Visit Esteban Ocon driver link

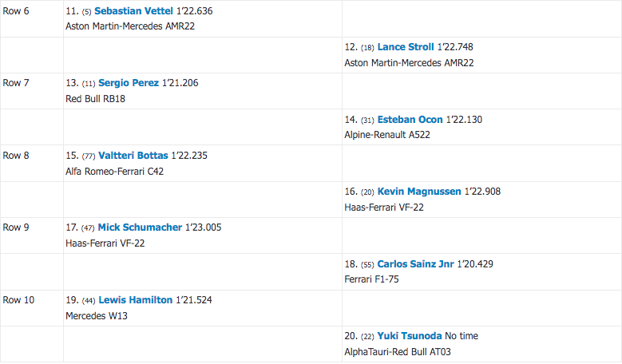[410, 120]
